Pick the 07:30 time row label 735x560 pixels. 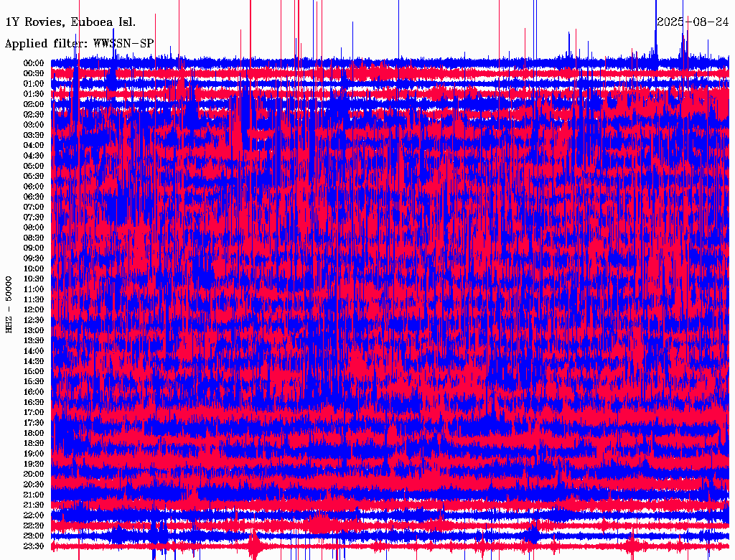point(34,218)
